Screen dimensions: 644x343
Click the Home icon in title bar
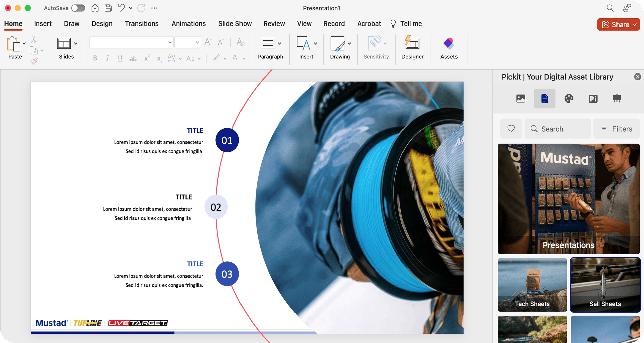click(x=95, y=8)
